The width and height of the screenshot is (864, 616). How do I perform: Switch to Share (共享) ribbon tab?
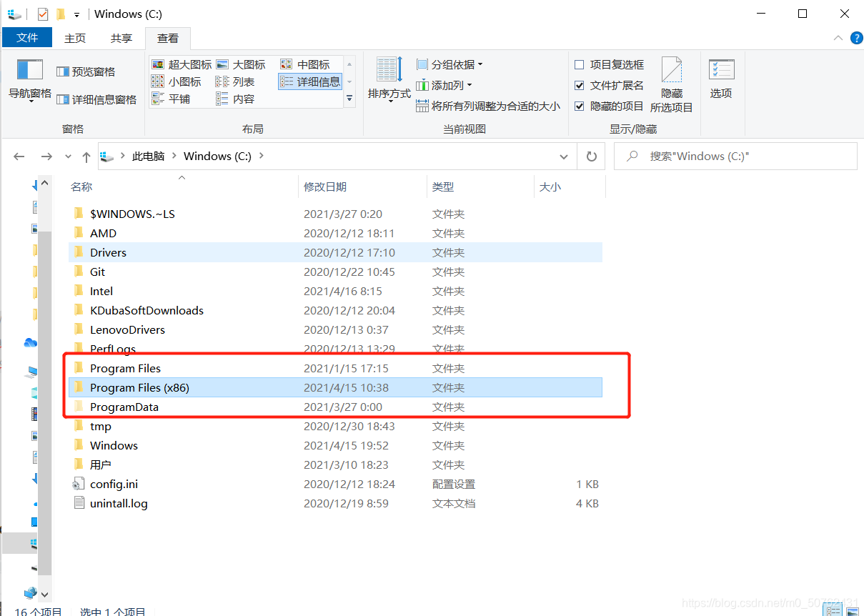click(121, 38)
